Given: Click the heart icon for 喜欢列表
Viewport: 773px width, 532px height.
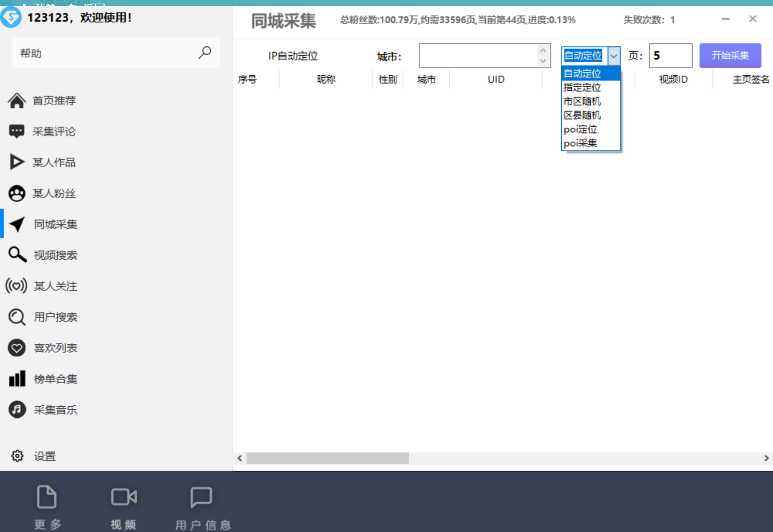Looking at the screenshot, I should point(16,348).
